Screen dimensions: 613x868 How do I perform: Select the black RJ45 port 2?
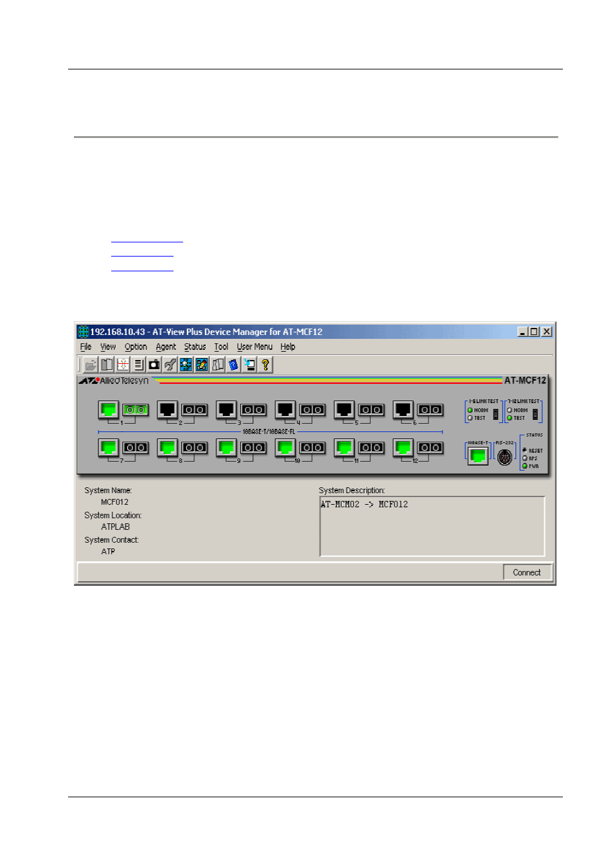[167, 410]
